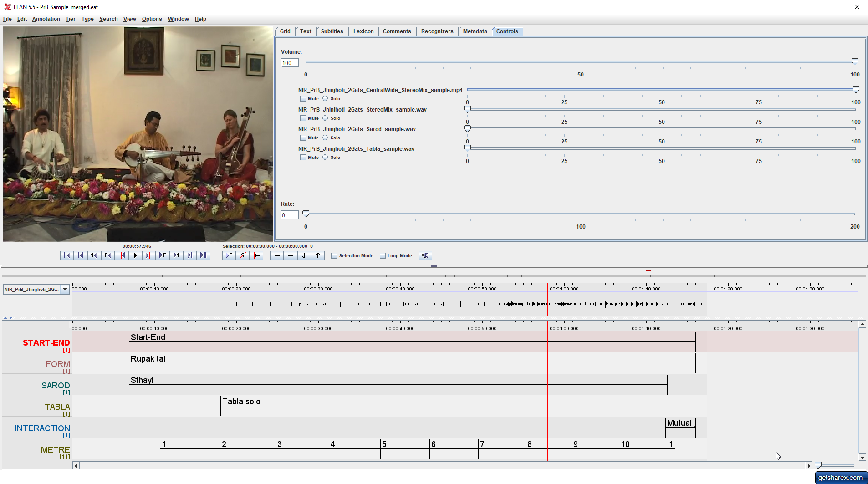
Task: Click the main Volume slider handle
Action: (x=855, y=62)
